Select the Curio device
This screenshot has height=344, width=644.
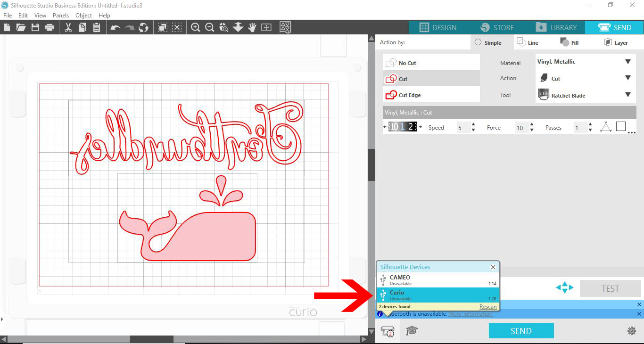pyautogui.click(x=438, y=295)
